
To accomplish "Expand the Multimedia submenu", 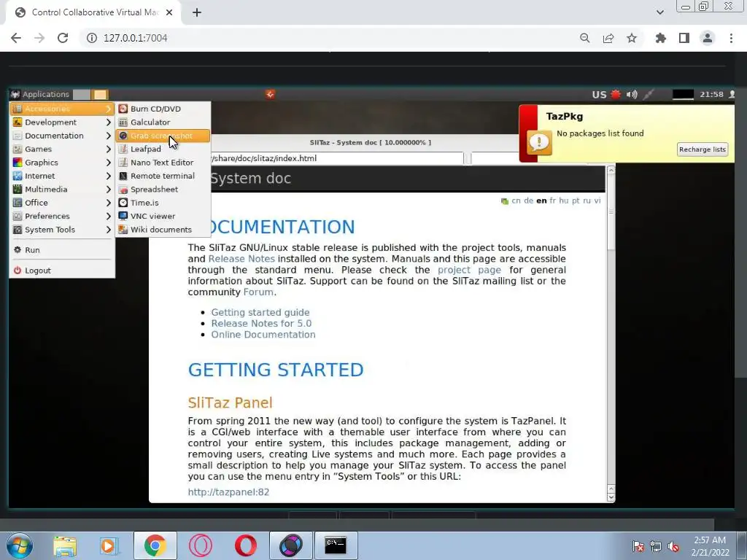I will [62, 189].
